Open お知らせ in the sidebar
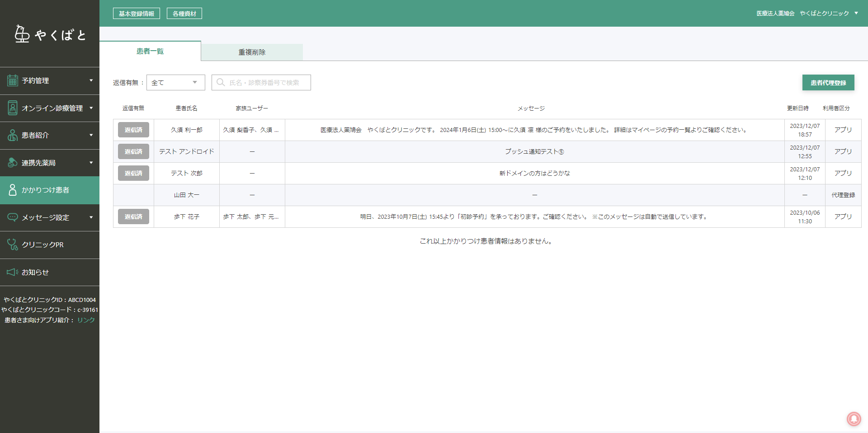 50,272
